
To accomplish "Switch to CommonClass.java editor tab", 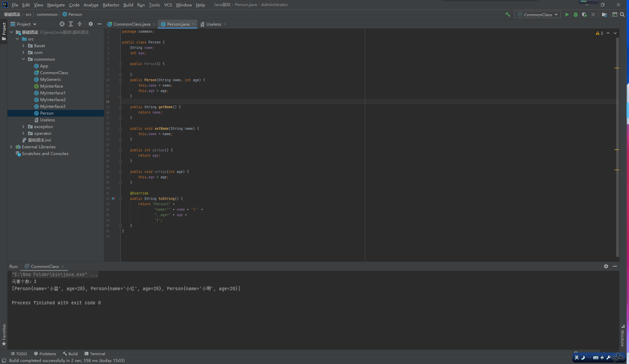I will 131,24.
